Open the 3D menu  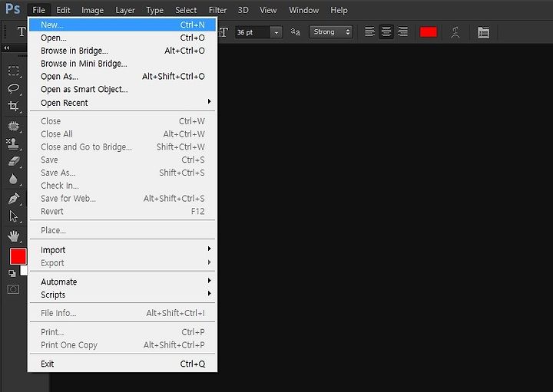[243, 10]
